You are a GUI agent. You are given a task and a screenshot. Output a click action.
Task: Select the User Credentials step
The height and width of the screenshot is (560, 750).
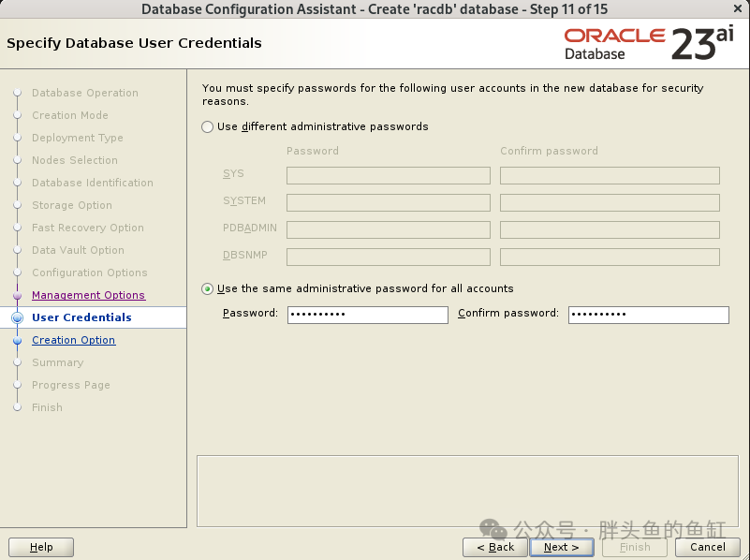[x=81, y=317]
